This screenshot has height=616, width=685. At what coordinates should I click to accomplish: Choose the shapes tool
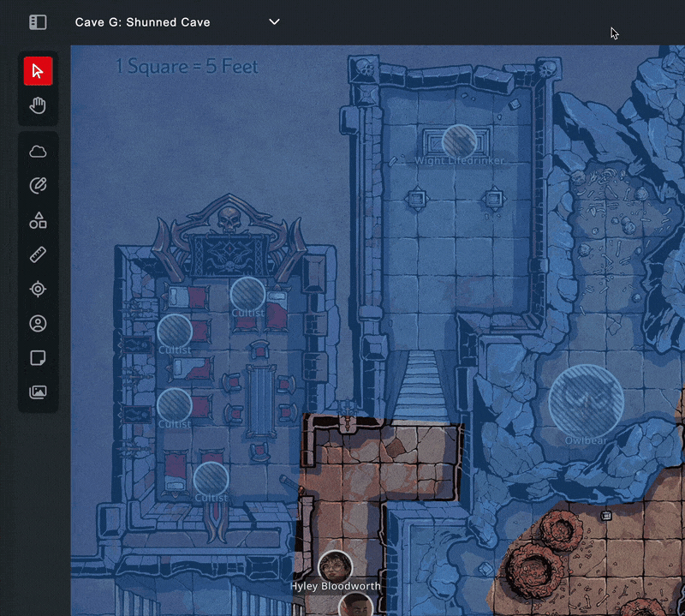point(38,220)
